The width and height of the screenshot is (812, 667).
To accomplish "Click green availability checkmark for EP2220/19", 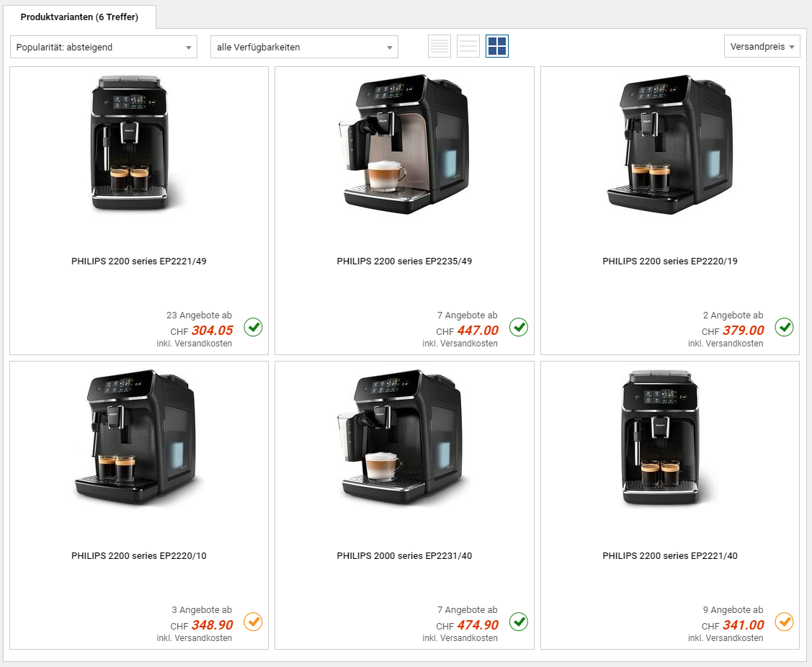I will click(784, 327).
